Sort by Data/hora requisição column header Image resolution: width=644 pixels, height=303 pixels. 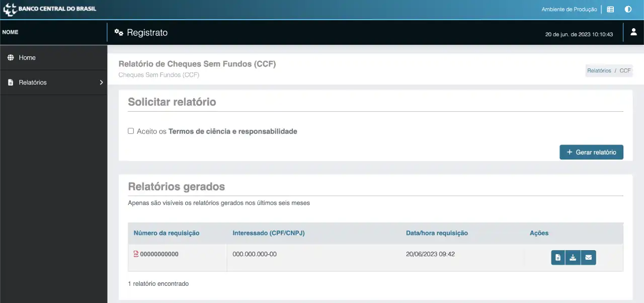(437, 233)
